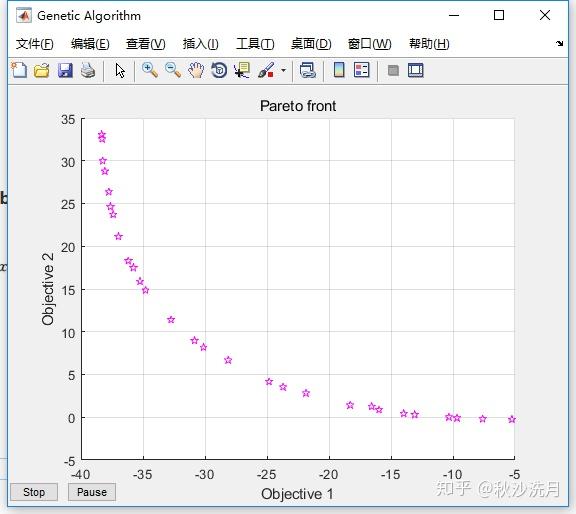Open the 帮助(H) menu
Viewport: 576px width, 514px height.
coord(429,44)
